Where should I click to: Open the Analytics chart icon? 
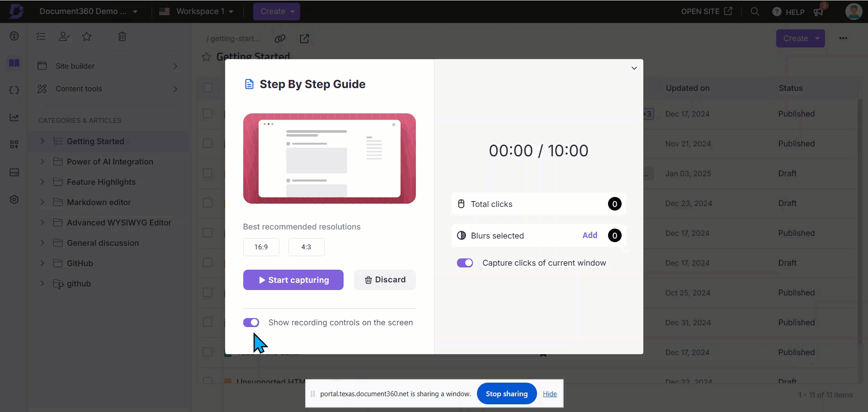(14, 117)
